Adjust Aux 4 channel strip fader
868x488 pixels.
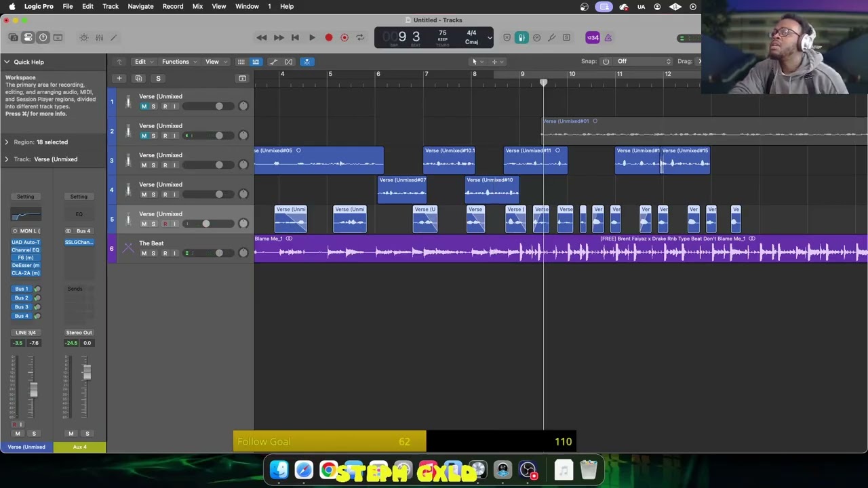coord(87,372)
